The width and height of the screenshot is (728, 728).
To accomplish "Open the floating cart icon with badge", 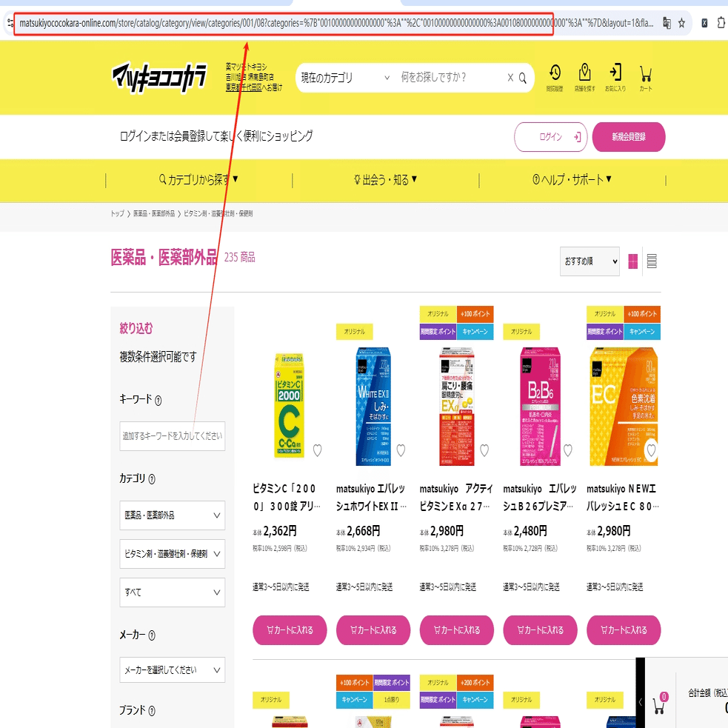I will pos(659,704).
